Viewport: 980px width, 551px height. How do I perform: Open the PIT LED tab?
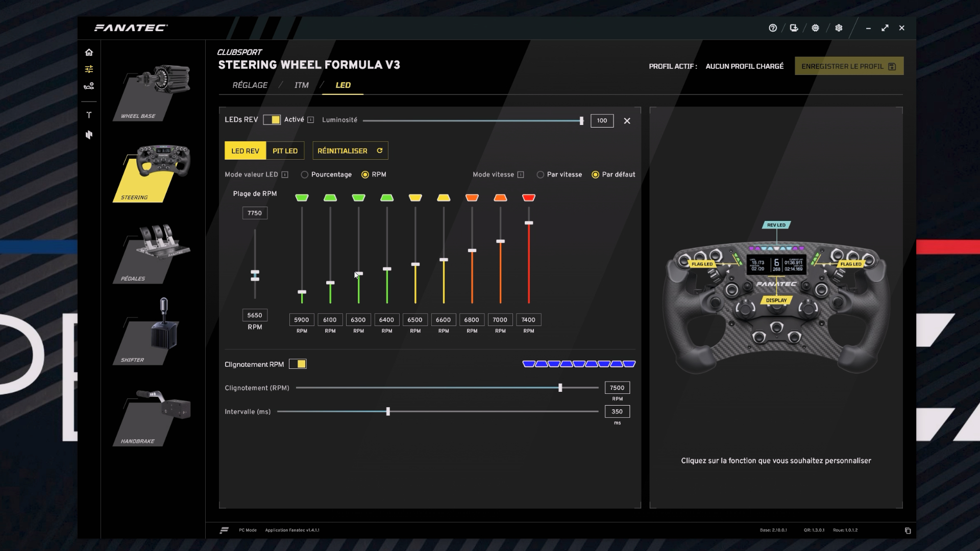(284, 151)
